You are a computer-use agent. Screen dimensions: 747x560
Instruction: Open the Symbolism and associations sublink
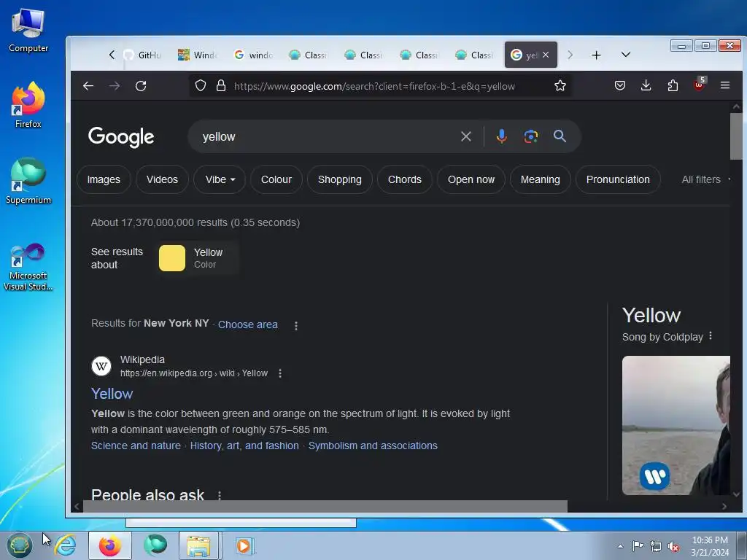(373, 446)
